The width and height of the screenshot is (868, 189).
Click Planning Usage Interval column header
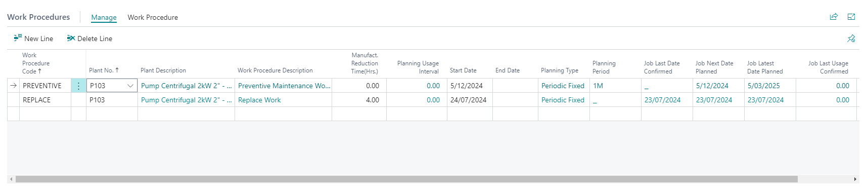coord(418,67)
